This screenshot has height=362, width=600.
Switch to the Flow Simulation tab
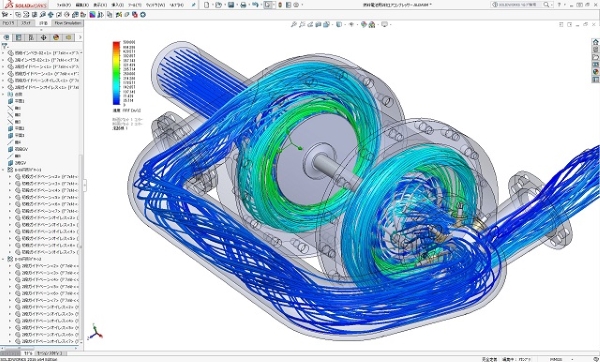click(67, 23)
